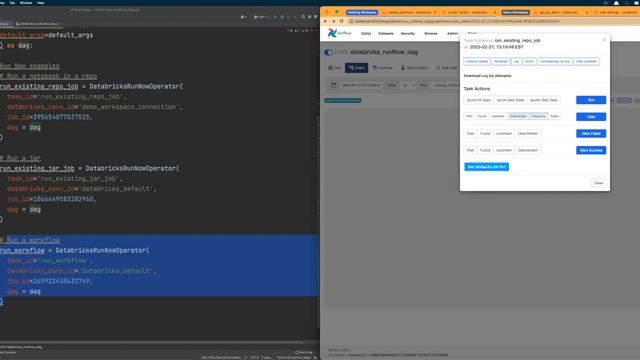
Task: Open the Security menu in Airflow navbar
Action: [407, 33]
